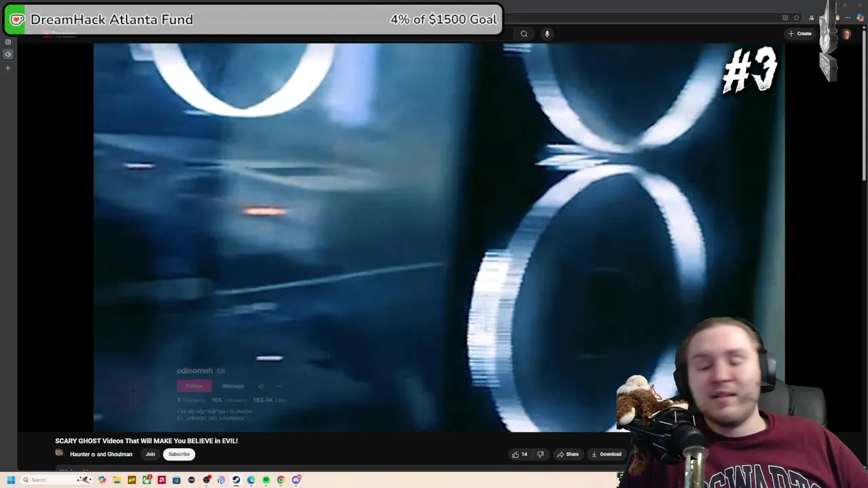The image size is (868, 488).
Task: Favorite this page with the star icon
Action: (796, 18)
